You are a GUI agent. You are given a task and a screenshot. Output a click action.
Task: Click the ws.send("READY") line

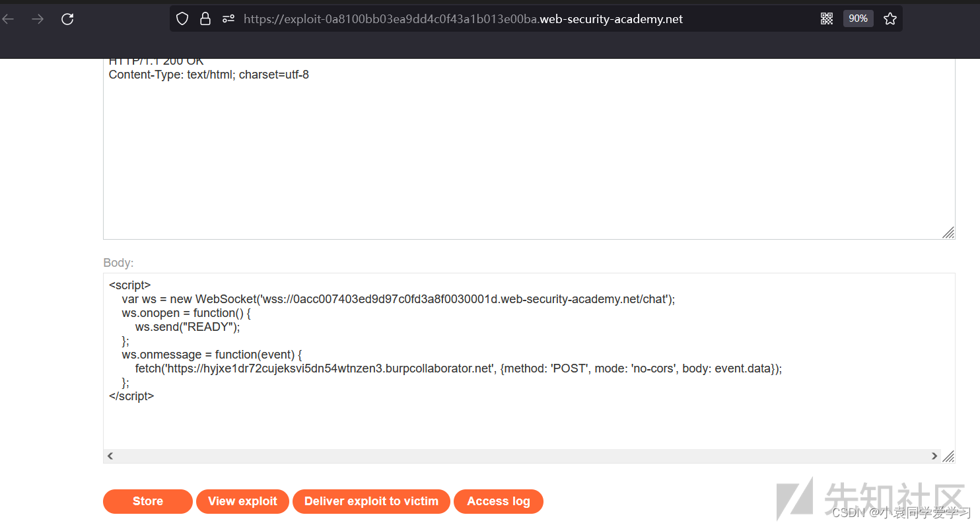[188, 327]
